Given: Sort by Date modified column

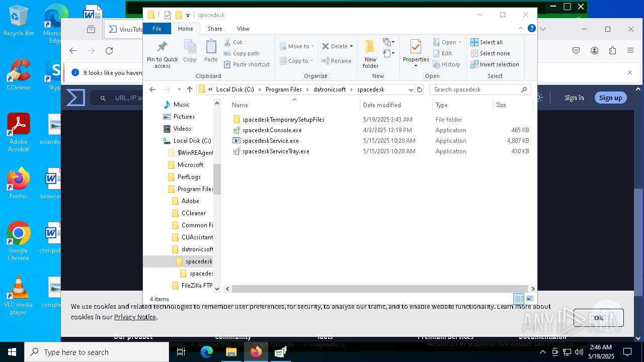Looking at the screenshot, I should [x=382, y=105].
